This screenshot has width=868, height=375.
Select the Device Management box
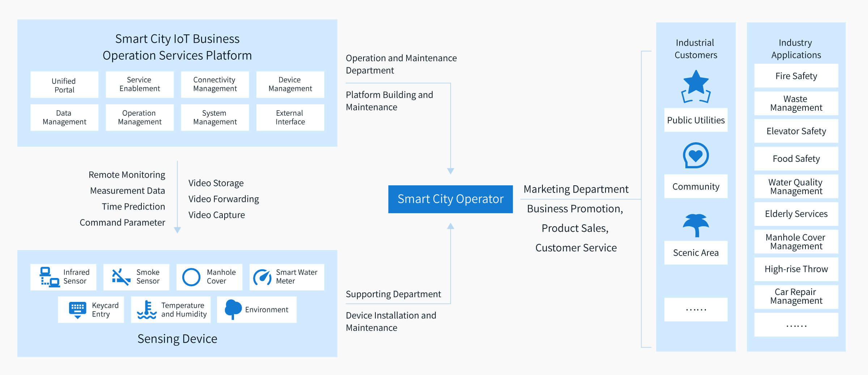pyautogui.click(x=290, y=85)
